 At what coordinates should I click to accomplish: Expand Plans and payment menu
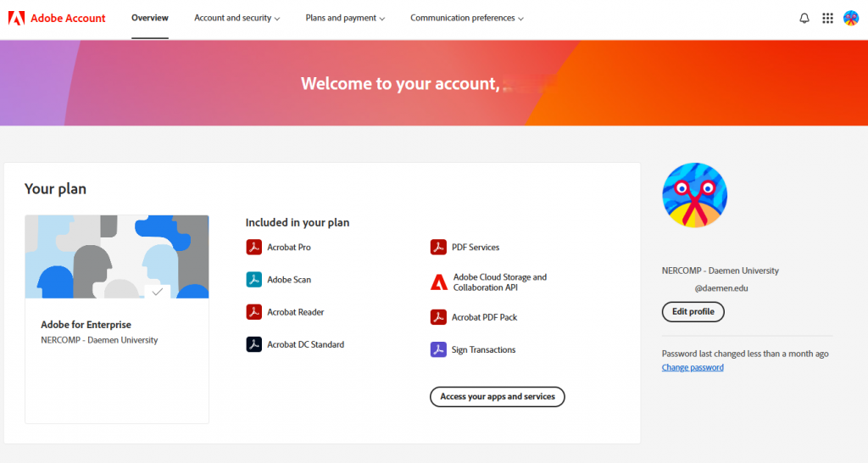click(x=345, y=18)
